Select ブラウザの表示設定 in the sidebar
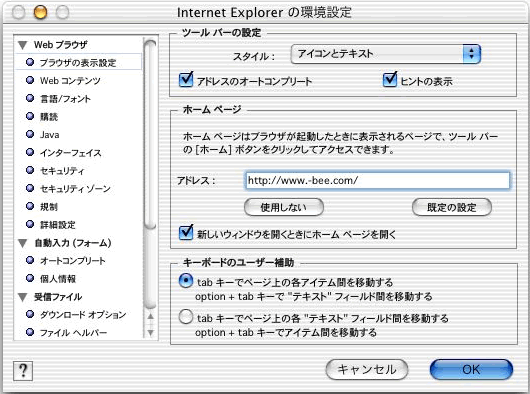 click(78, 63)
